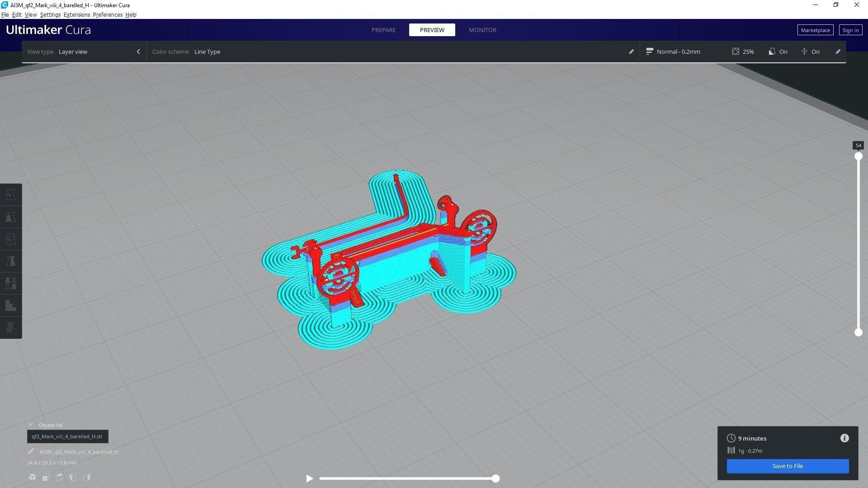Select the Rotate tool in left toolbar

tap(11, 239)
